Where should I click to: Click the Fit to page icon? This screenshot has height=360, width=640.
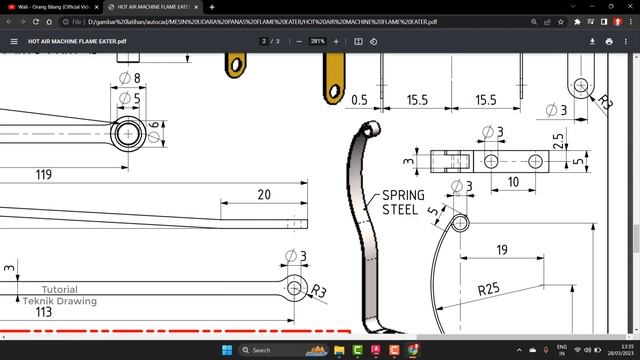(358, 41)
